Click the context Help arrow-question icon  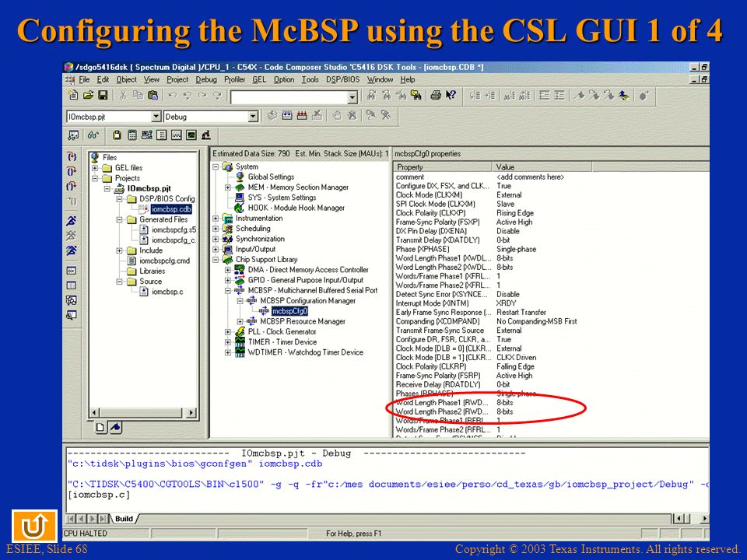(451, 95)
